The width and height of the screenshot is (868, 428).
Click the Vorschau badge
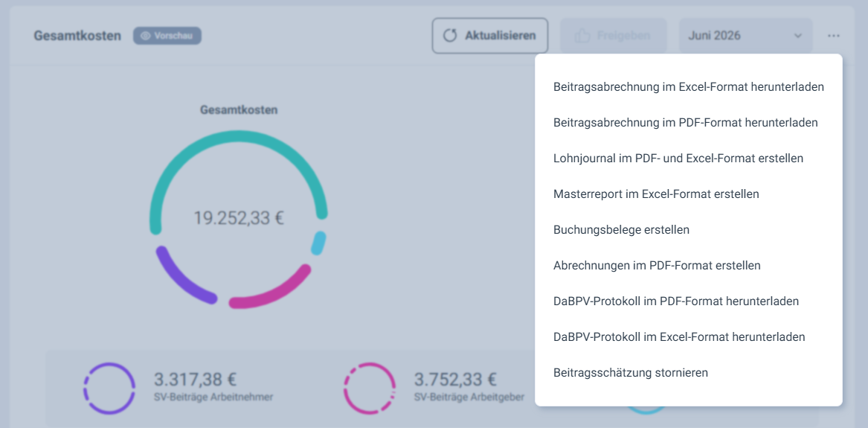click(167, 36)
